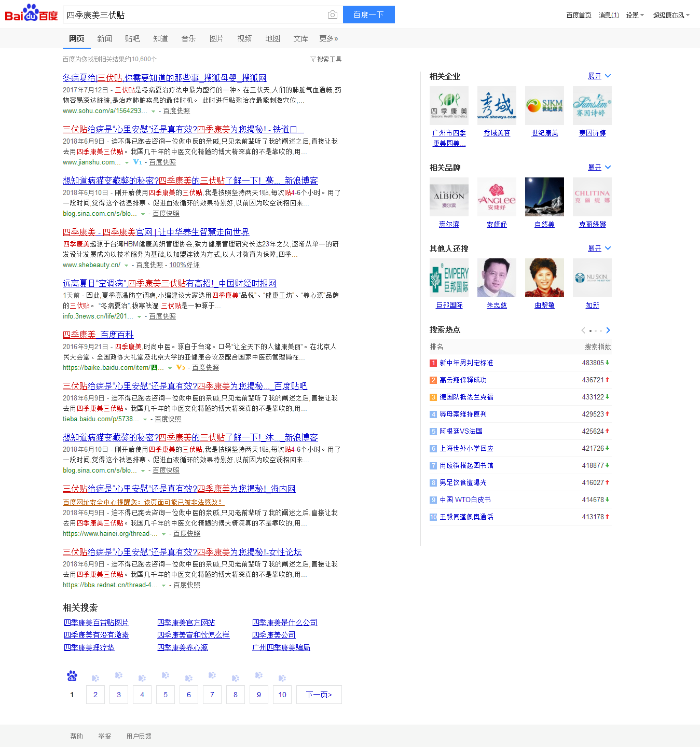
Task: Go to results page 10
Action: pyautogui.click(x=282, y=695)
